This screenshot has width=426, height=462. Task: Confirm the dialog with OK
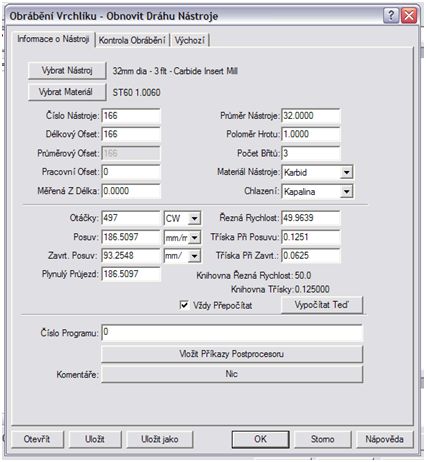tap(260, 439)
